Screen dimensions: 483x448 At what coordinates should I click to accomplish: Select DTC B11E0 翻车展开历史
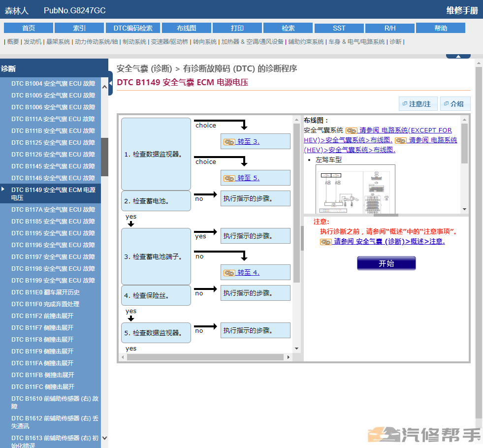point(45,292)
